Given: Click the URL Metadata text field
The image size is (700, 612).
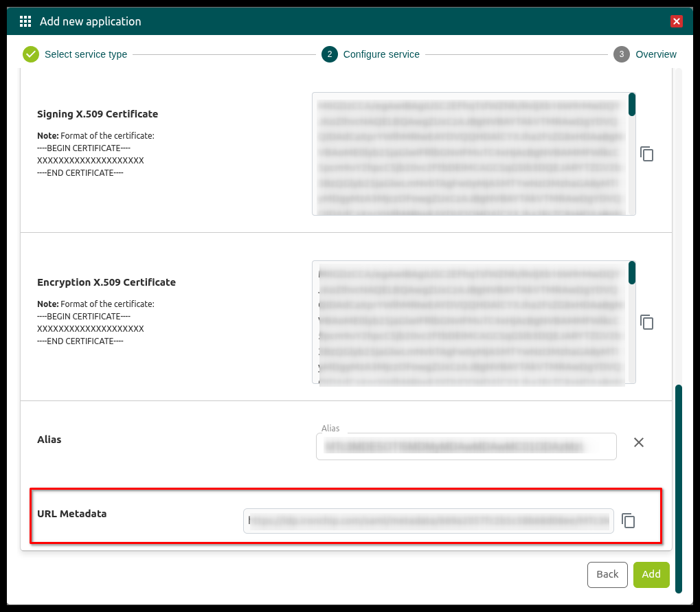Looking at the screenshot, I should [429, 521].
